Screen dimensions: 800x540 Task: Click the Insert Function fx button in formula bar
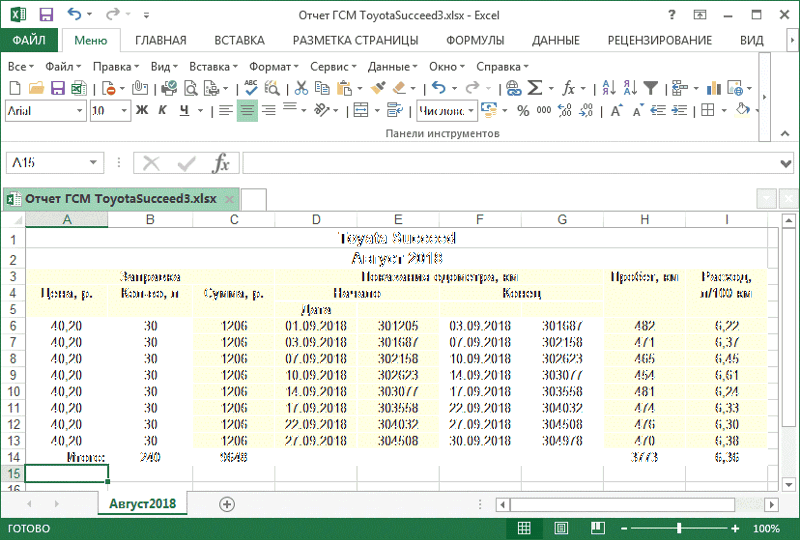(221, 163)
